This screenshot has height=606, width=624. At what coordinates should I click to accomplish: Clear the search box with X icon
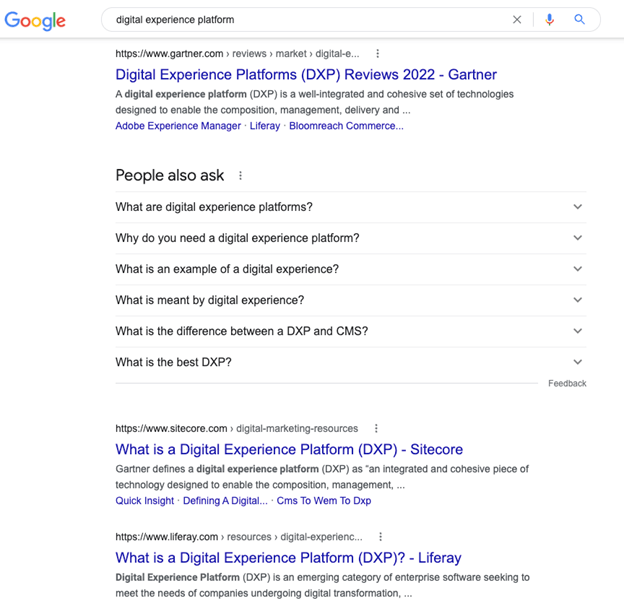tap(517, 19)
